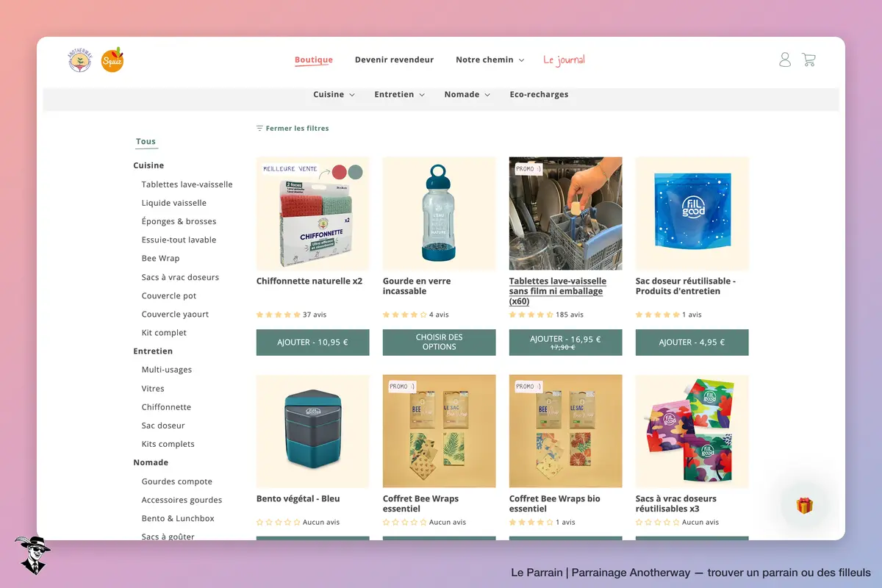Expand the Nomade category dropdown
Viewport: 882px width, 588px height.
(x=467, y=94)
